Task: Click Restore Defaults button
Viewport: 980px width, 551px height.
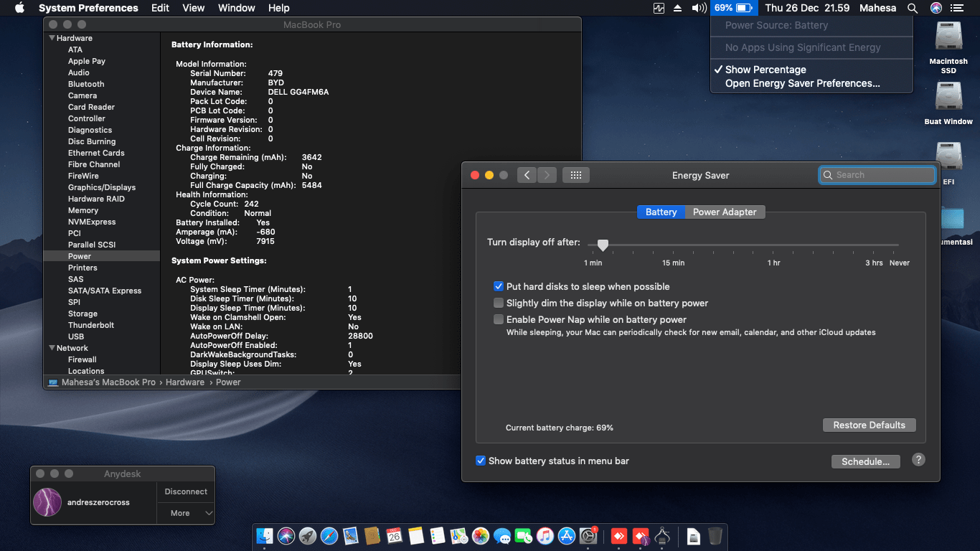Action: click(x=869, y=425)
